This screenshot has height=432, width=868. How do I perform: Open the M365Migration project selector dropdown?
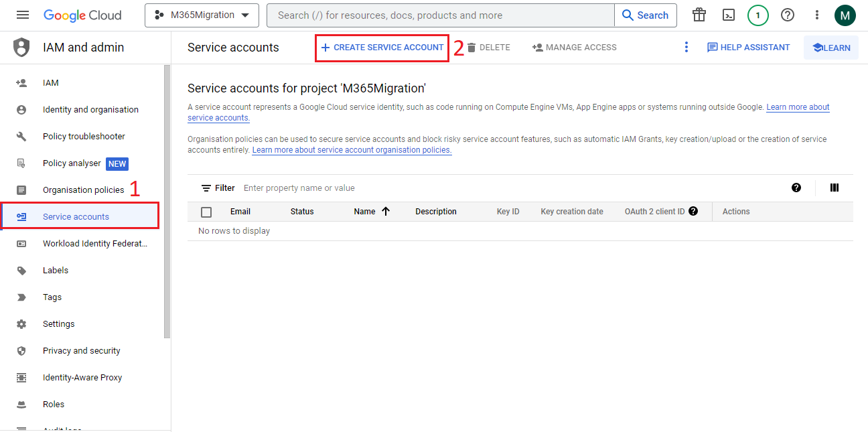click(202, 15)
